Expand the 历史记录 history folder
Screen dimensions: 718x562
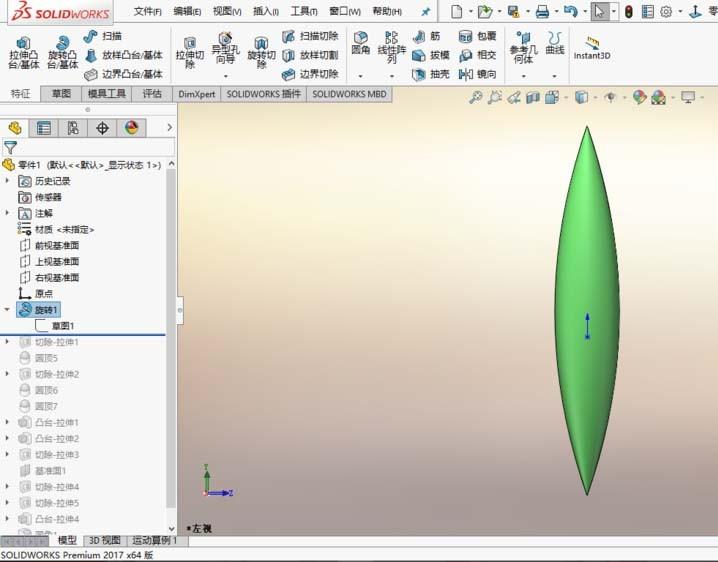[x=7, y=181]
